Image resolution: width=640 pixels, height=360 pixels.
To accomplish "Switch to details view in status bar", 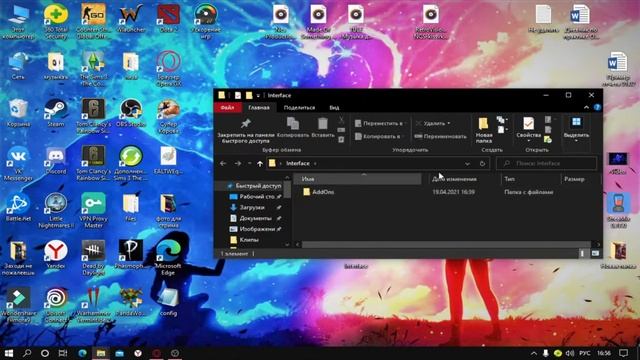I will click(582, 253).
